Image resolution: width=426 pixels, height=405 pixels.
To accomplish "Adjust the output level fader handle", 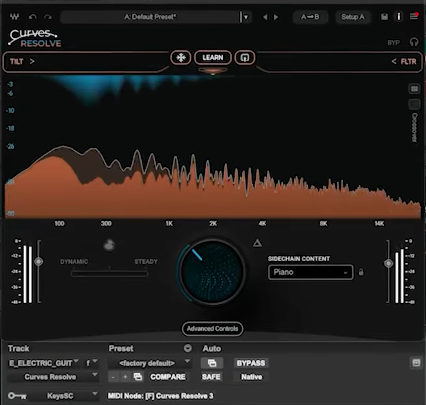I will [x=388, y=264].
